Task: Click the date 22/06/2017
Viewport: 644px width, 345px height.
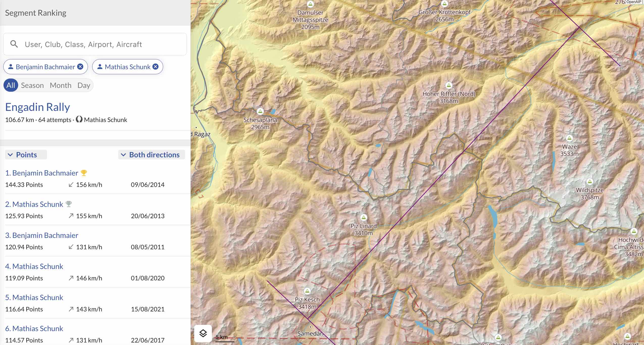Action: [147, 340]
